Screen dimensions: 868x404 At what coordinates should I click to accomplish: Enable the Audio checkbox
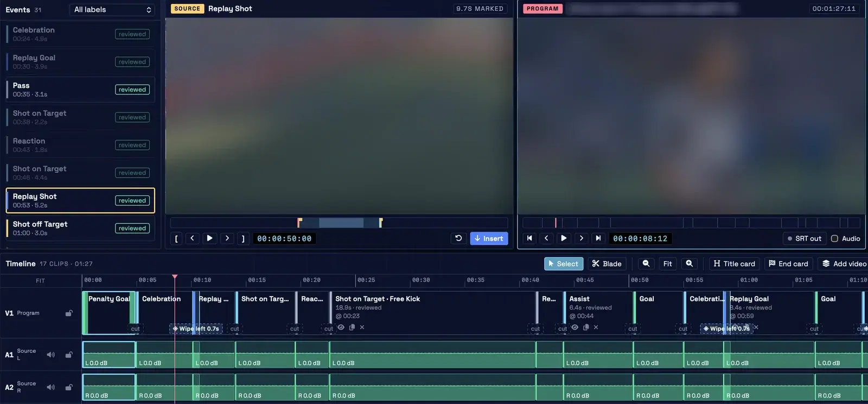(834, 238)
